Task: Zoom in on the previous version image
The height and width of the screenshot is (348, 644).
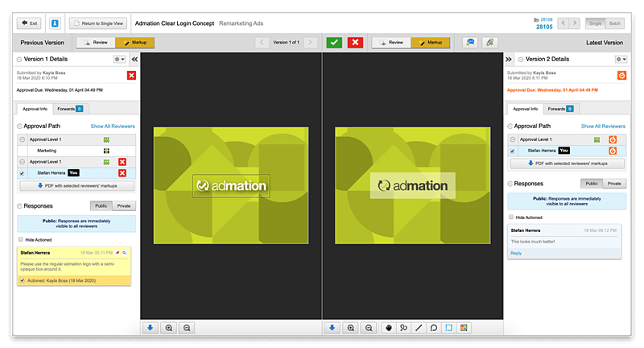Action: pos(169,328)
